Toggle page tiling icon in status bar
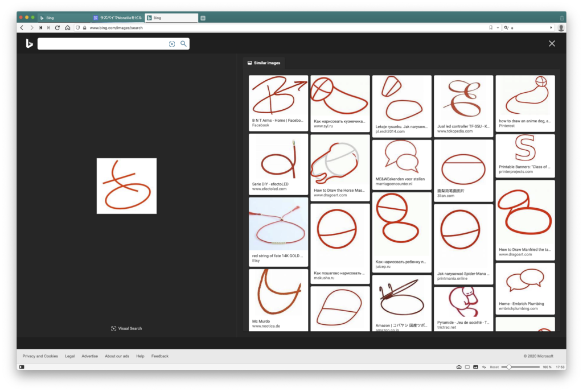583x392 pixels. pyautogui.click(x=467, y=367)
